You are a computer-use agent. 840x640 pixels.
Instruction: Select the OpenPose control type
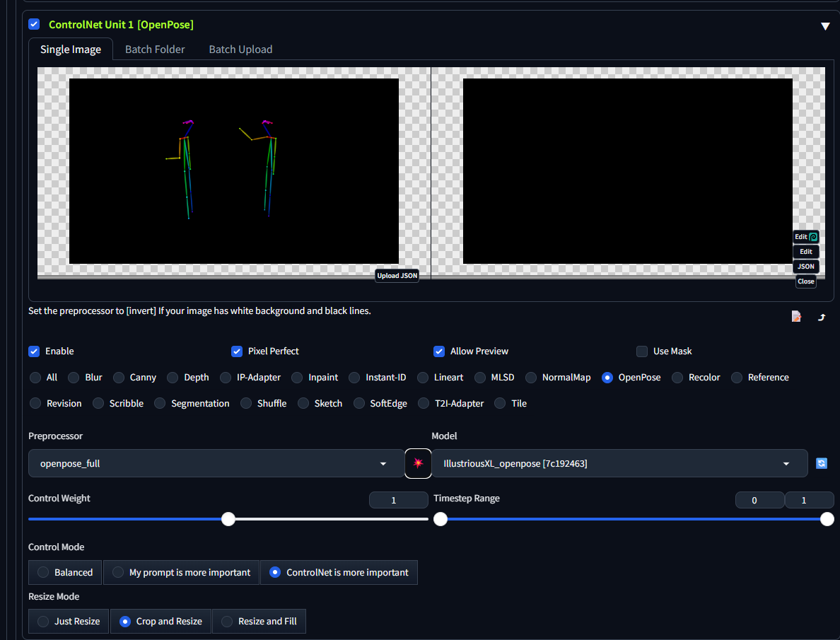631,378
